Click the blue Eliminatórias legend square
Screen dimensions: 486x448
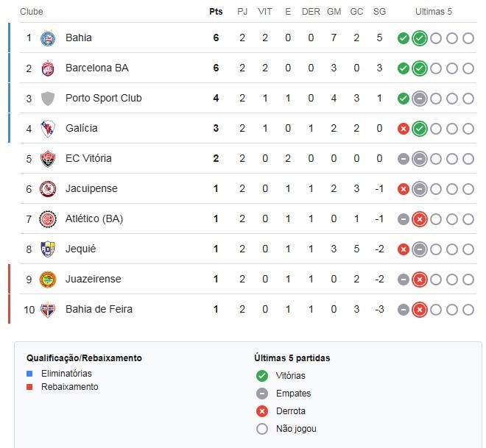click(29, 374)
